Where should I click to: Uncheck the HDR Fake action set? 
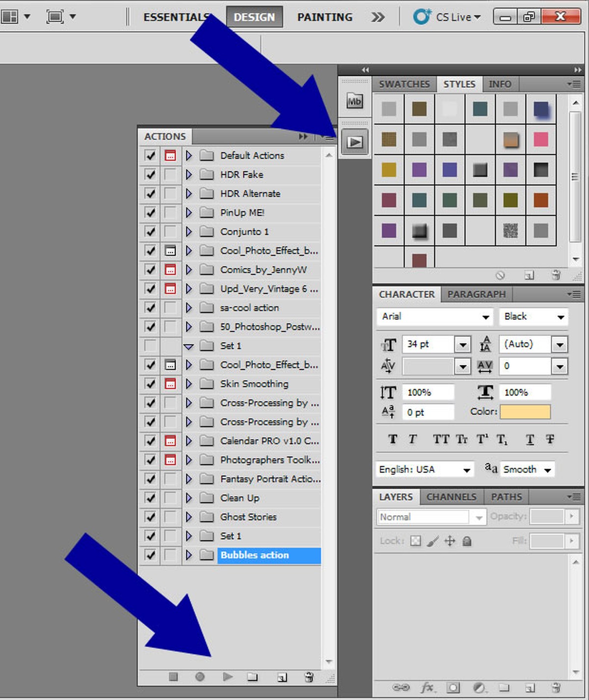(150, 174)
